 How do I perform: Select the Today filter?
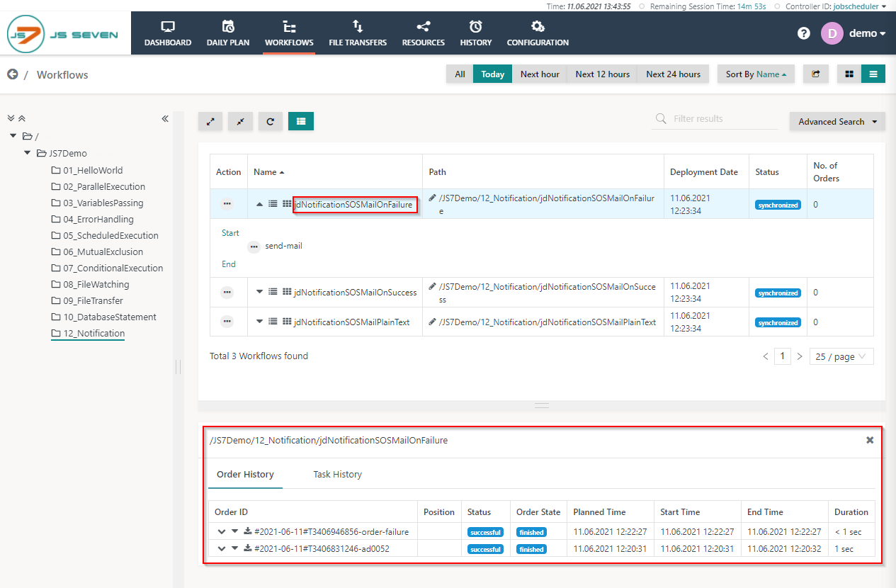[x=493, y=74]
